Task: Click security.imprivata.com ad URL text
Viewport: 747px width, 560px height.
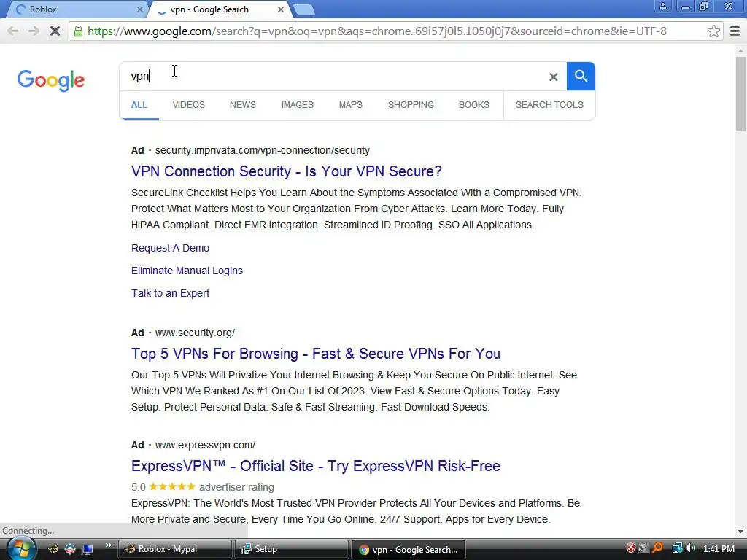Action: tap(263, 150)
